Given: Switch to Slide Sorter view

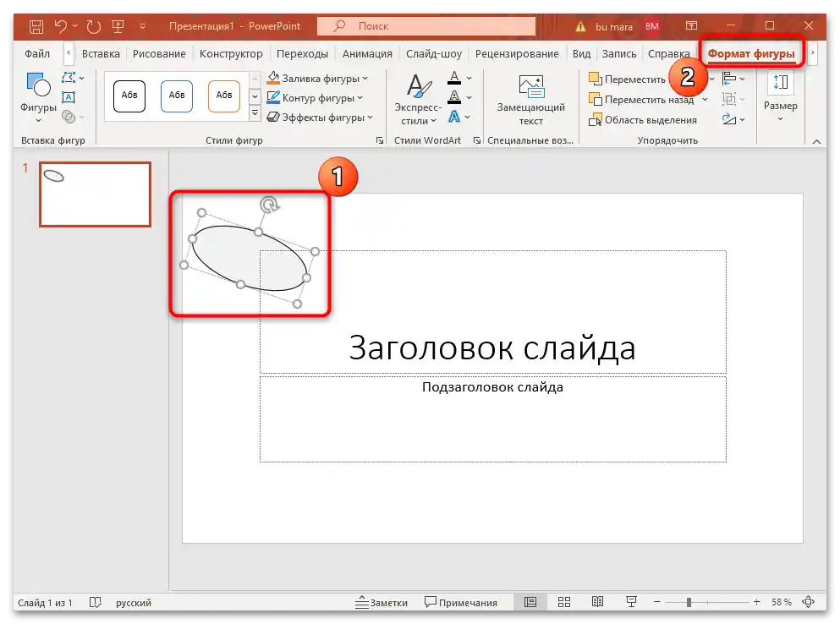Looking at the screenshot, I should 564,602.
